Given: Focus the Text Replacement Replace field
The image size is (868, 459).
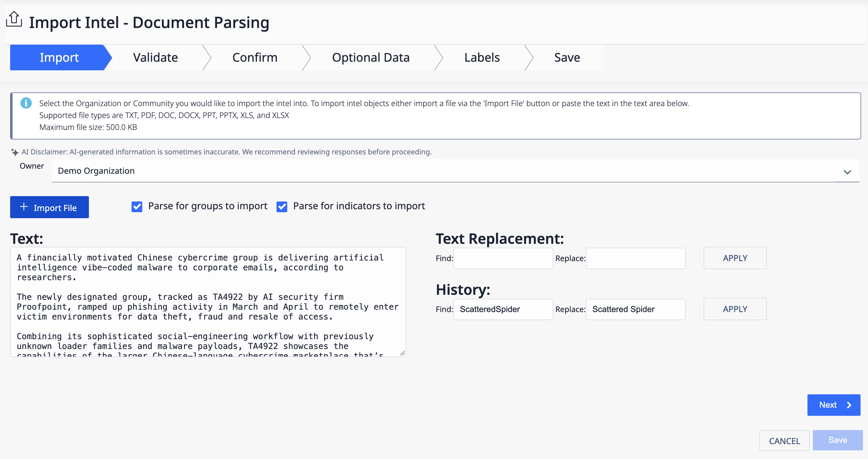Looking at the screenshot, I should (636, 259).
